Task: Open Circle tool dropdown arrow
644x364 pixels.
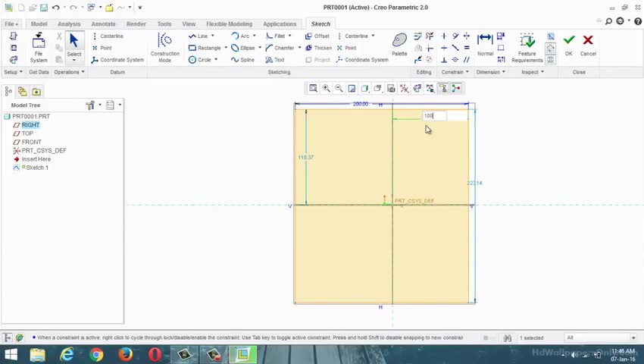Action: (x=216, y=60)
